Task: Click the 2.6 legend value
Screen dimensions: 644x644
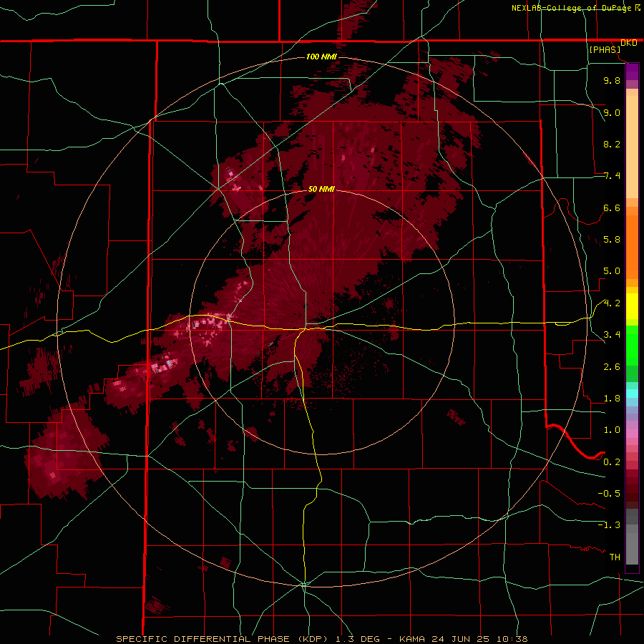Action: (x=612, y=367)
